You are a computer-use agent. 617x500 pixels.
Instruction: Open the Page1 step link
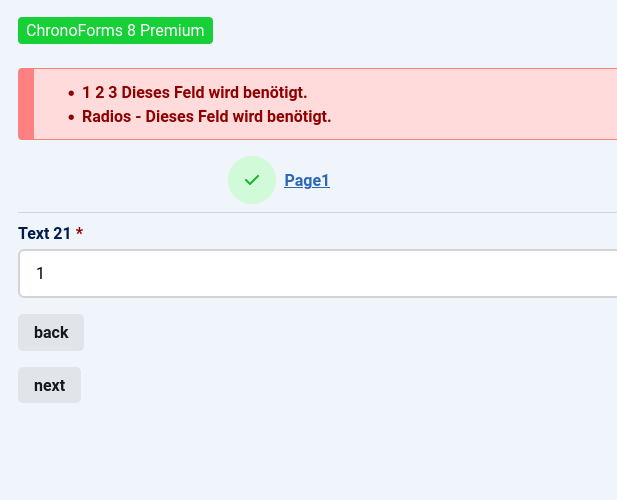point(307,181)
